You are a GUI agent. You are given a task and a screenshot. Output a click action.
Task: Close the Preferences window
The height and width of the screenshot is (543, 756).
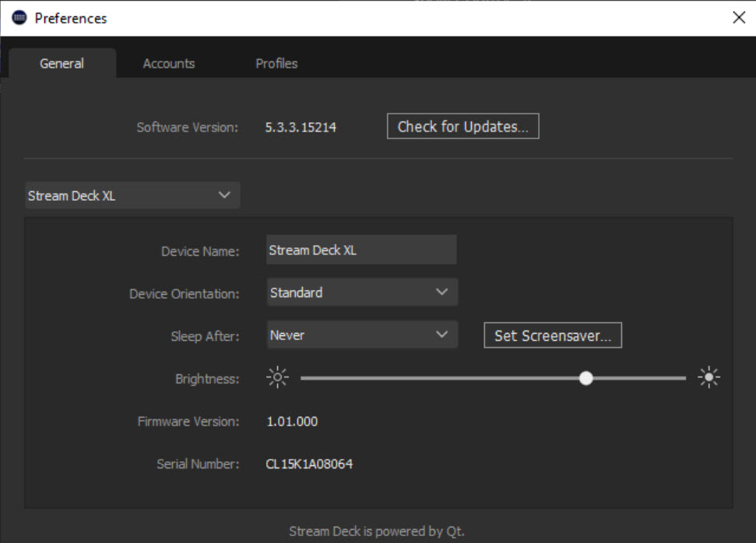tap(739, 18)
